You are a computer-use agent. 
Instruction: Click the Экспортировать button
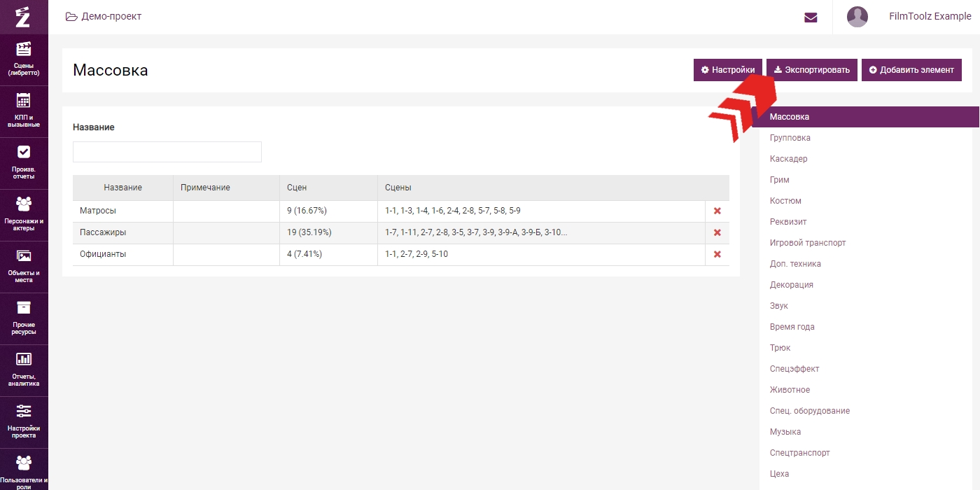click(x=812, y=70)
